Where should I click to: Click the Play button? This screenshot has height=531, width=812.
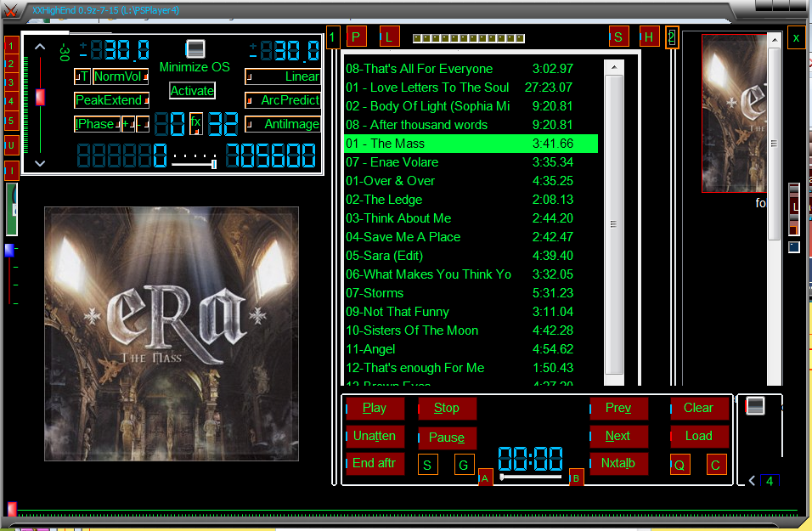click(375, 408)
